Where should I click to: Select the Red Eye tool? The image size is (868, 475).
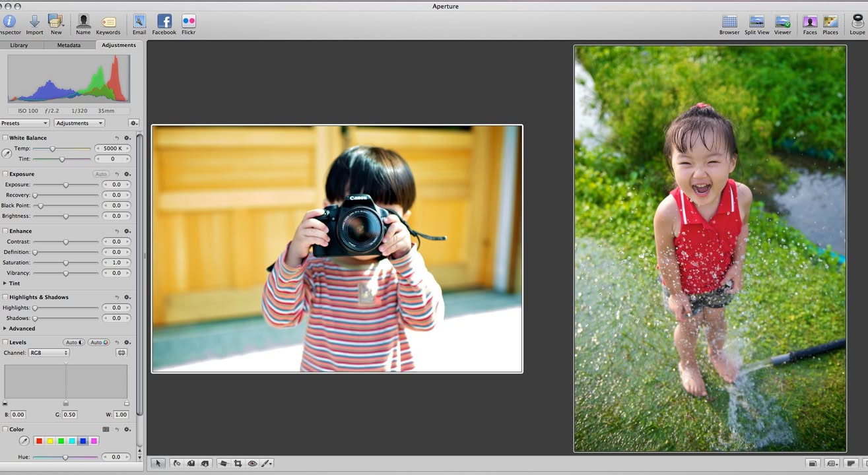[x=252, y=464]
